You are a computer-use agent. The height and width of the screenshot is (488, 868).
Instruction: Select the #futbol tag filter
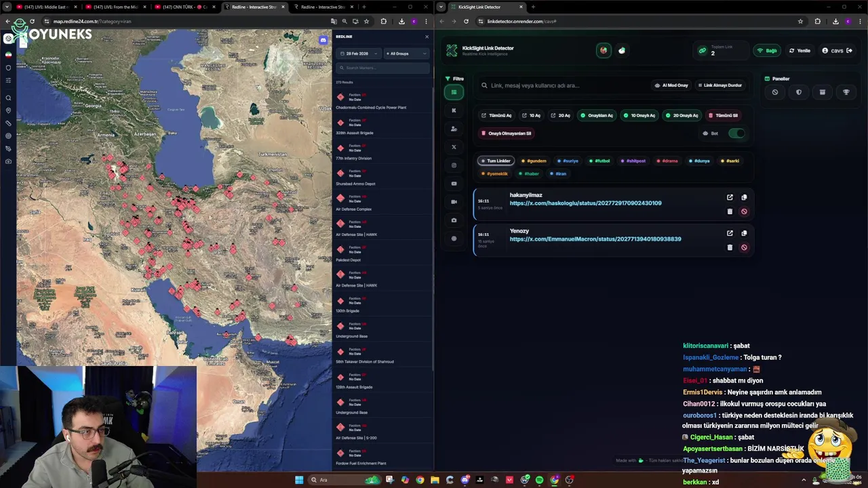[600, 161]
